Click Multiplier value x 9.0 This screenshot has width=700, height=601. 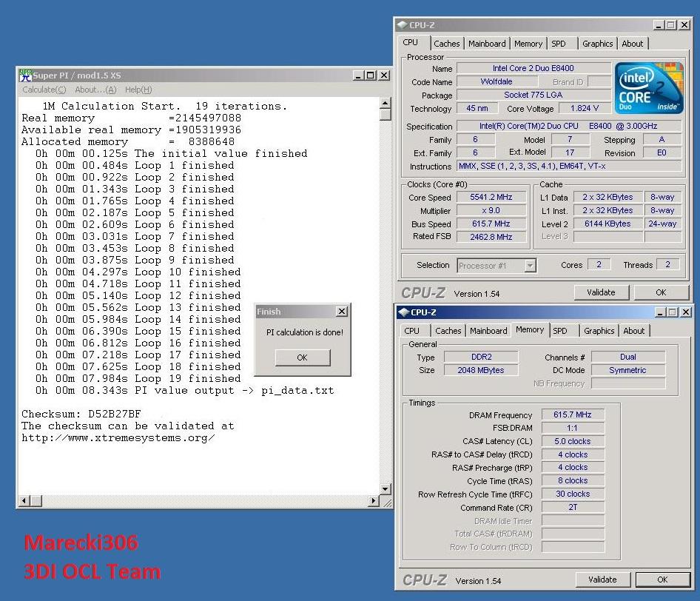(491, 210)
